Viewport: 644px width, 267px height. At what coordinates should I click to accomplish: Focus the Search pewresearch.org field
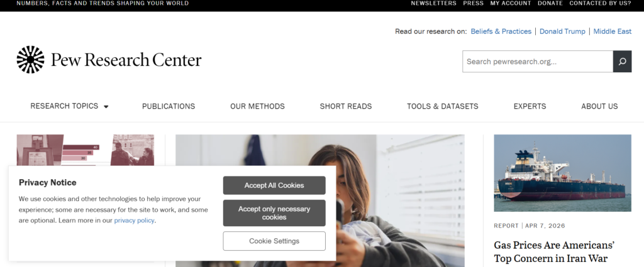point(538,62)
